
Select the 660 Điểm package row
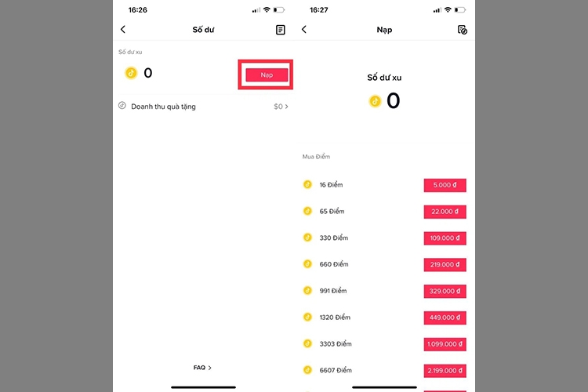(x=384, y=264)
